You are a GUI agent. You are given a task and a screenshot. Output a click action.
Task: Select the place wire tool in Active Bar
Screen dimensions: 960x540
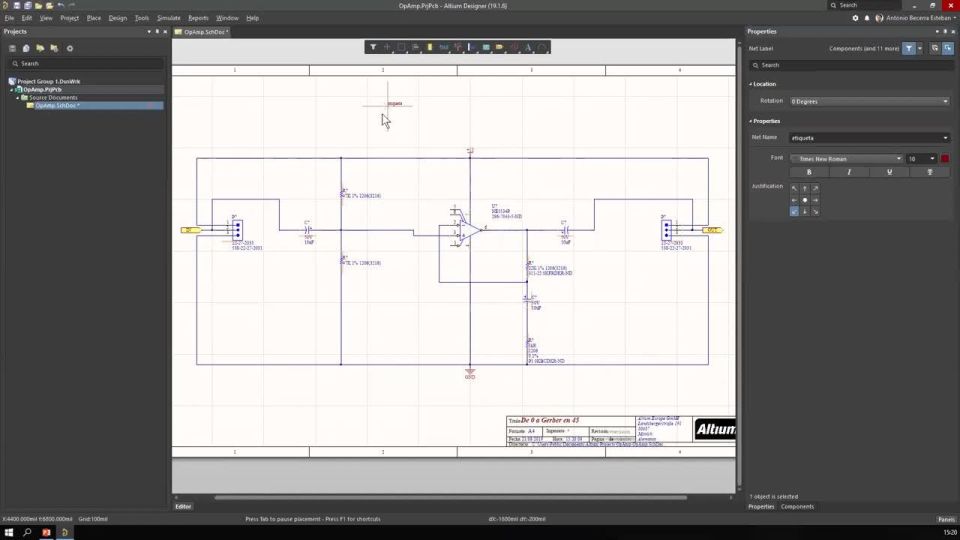click(444, 47)
